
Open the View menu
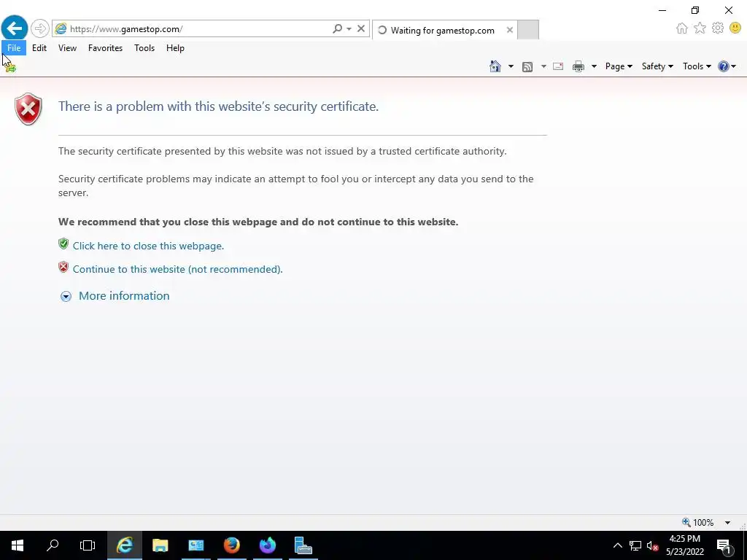(67, 47)
